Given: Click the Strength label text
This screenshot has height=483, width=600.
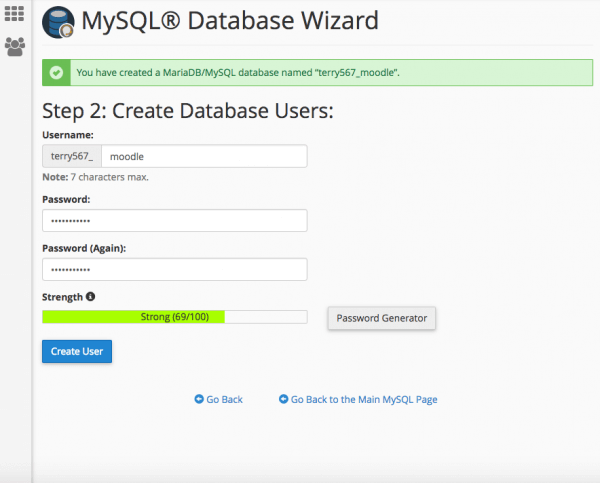Looking at the screenshot, I should point(62,297).
